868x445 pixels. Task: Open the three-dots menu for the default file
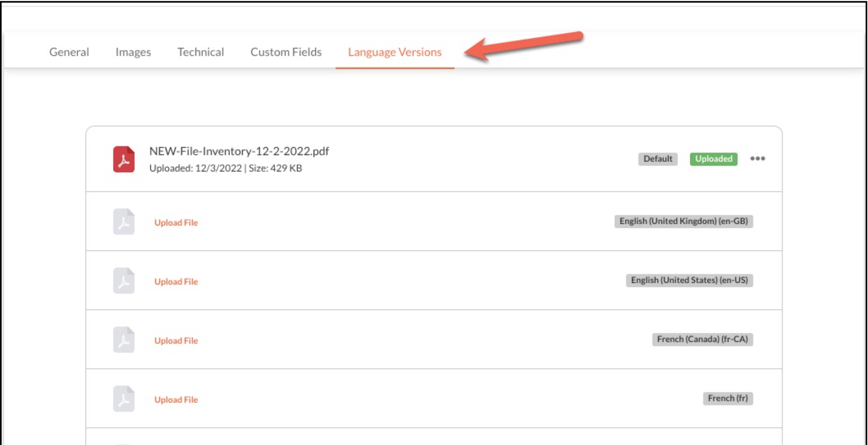point(757,158)
